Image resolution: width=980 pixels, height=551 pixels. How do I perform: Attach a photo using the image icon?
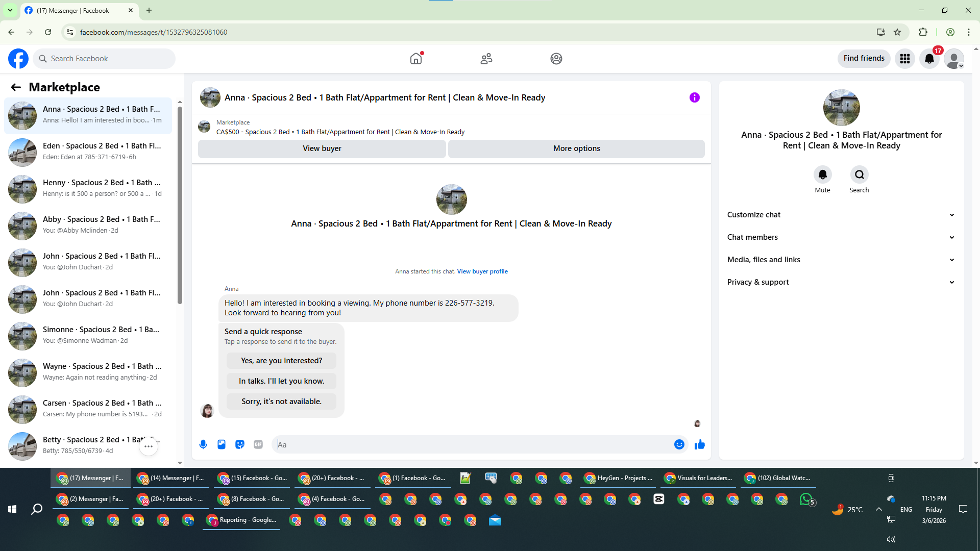point(222,444)
